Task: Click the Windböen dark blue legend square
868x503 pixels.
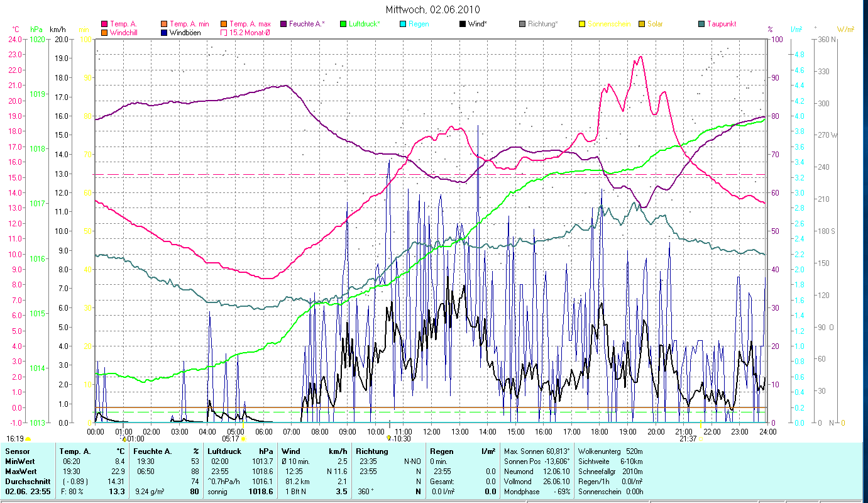Action: click(x=164, y=32)
